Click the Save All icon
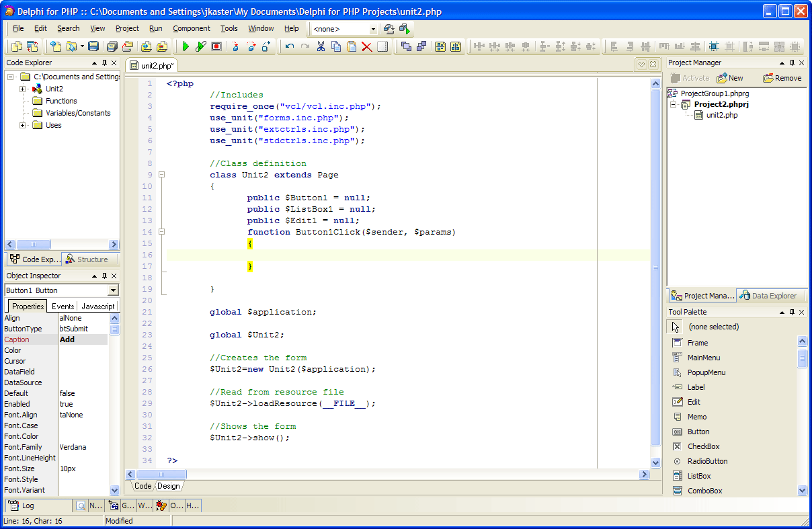This screenshot has height=529, width=812. click(112, 46)
